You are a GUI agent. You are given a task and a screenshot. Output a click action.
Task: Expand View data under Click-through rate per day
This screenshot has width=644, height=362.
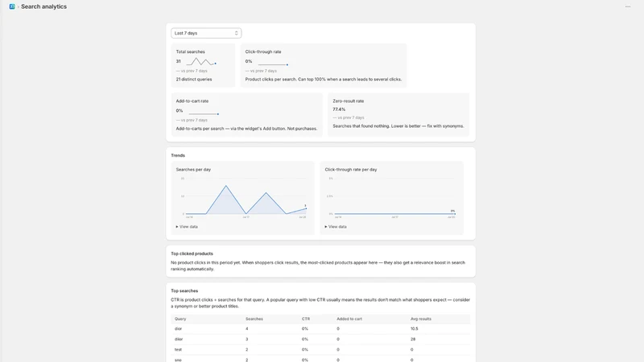click(x=336, y=227)
